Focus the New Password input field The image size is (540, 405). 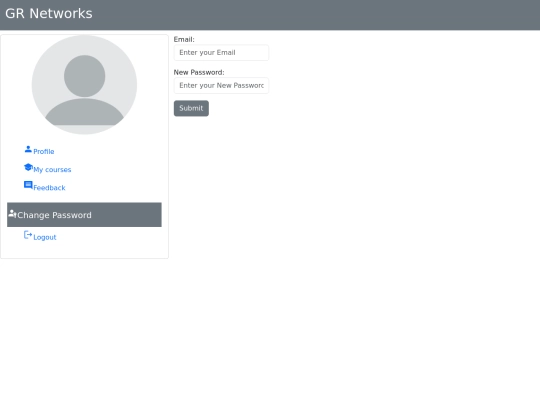(221, 85)
